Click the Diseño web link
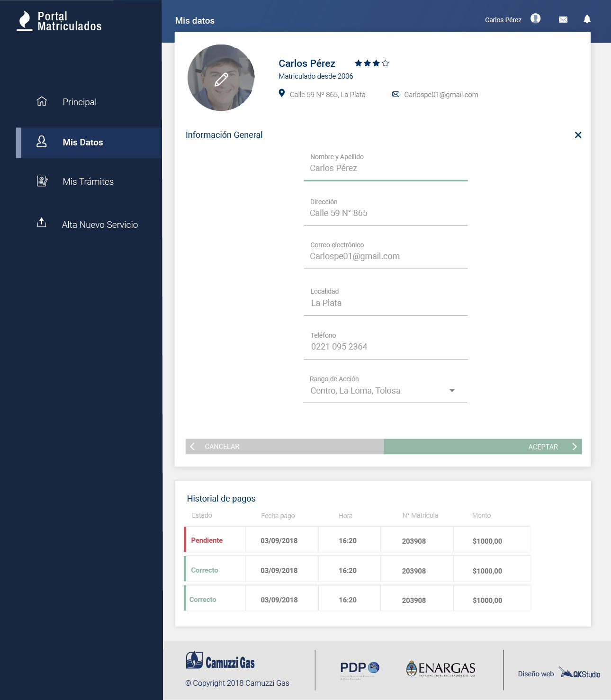This screenshot has height=700, width=611. coord(536,674)
